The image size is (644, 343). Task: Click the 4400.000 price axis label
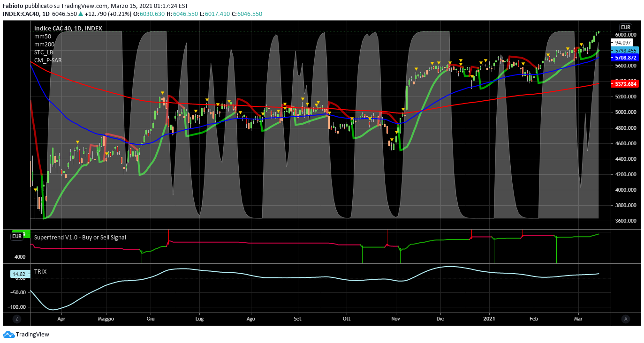pyautogui.click(x=626, y=159)
